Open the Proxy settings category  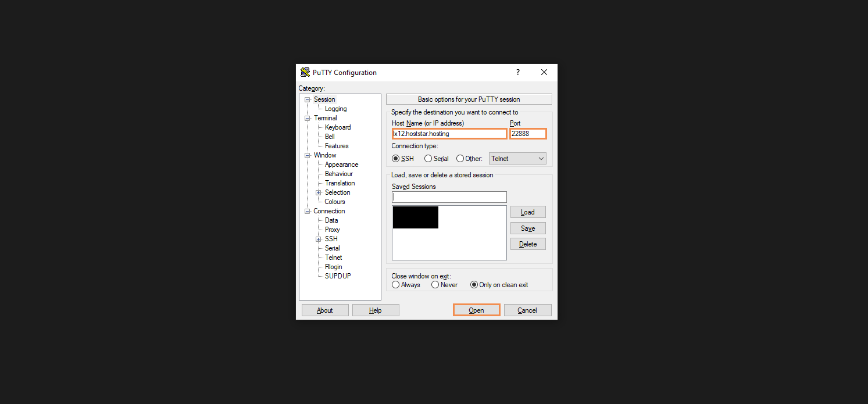[333, 230]
